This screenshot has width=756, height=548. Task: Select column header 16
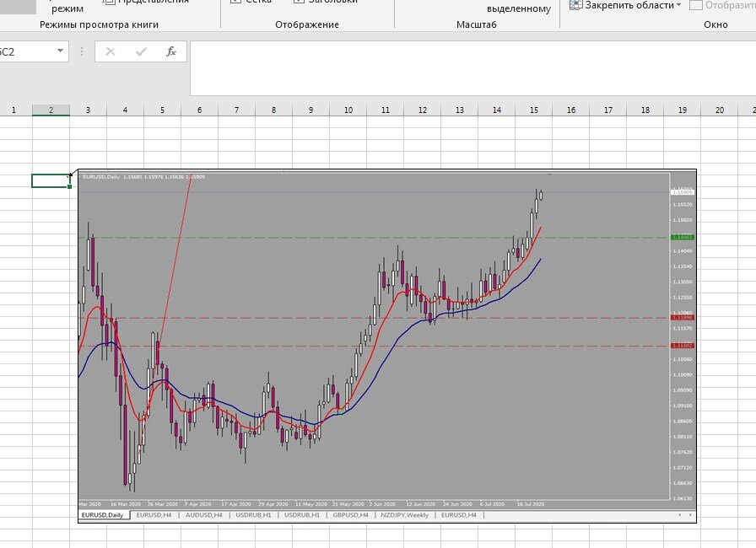571,110
